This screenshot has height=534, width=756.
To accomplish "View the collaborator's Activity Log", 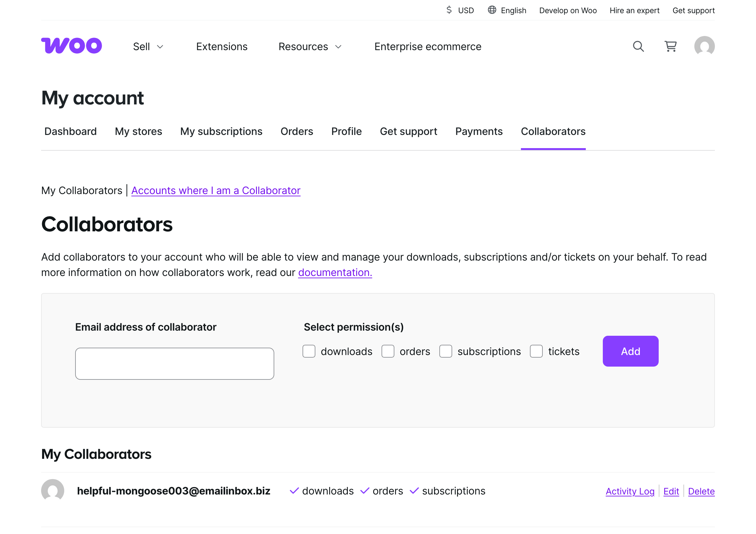I will (629, 491).
